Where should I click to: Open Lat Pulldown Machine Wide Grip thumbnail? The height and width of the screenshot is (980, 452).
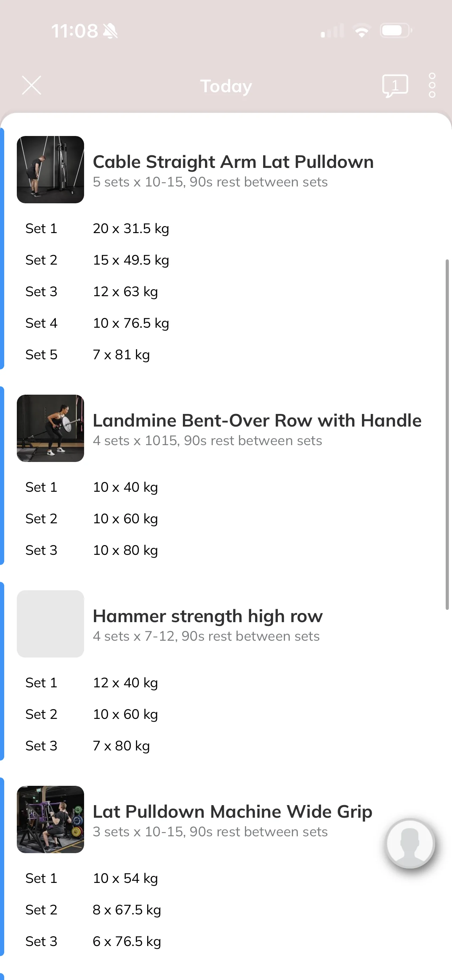coord(50,819)
